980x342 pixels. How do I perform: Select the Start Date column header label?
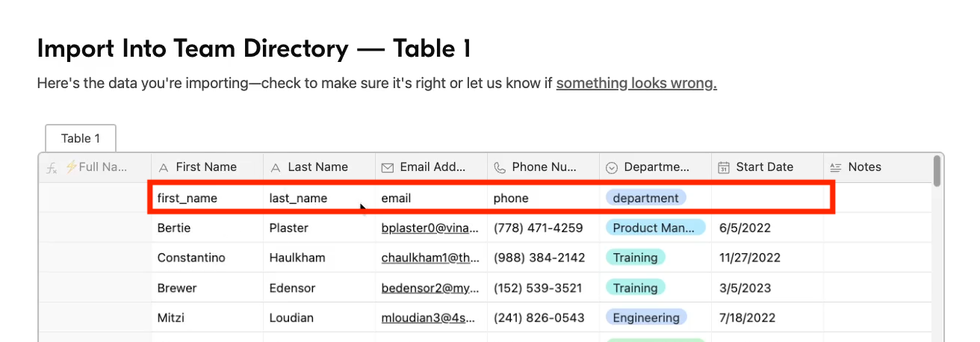(x=765, y=167)
